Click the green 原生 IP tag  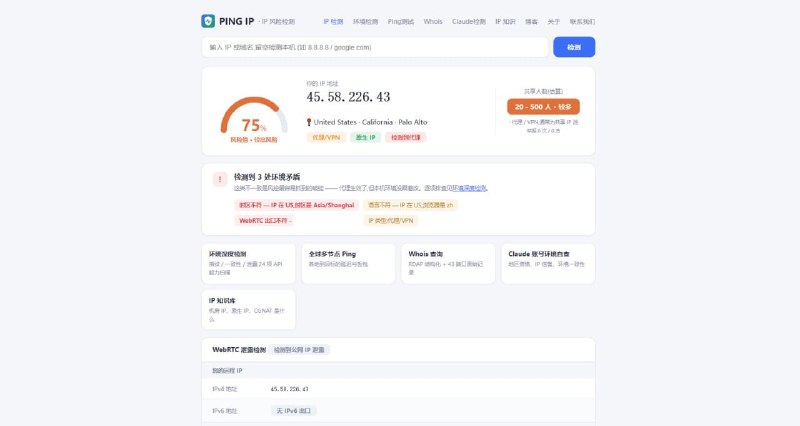point(365,137)
